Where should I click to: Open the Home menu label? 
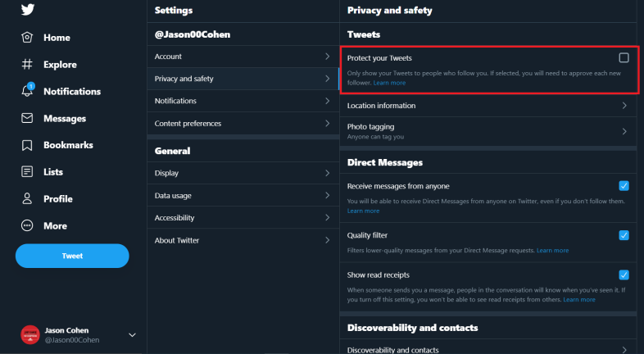[x=57, y=38]
